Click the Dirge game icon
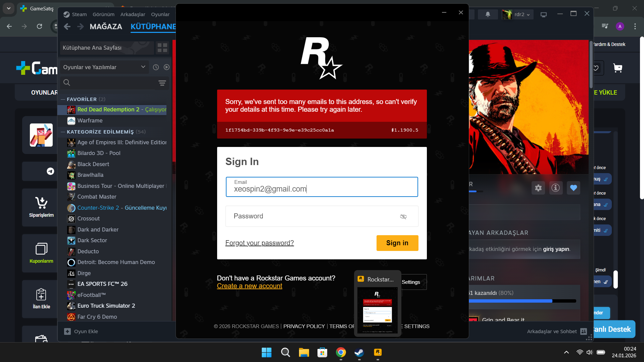Viewport: 644px width, 362px height. pyautogui.click(x=71, y=273)
